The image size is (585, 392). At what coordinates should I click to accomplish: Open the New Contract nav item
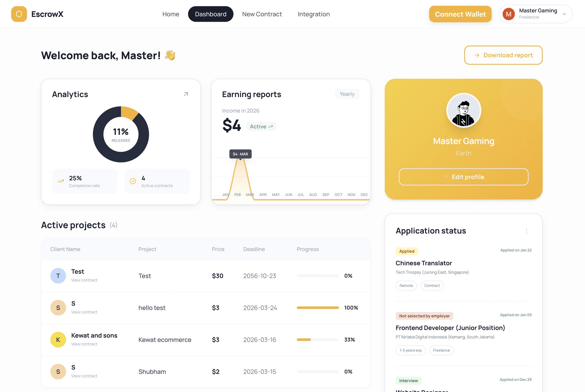262,14
